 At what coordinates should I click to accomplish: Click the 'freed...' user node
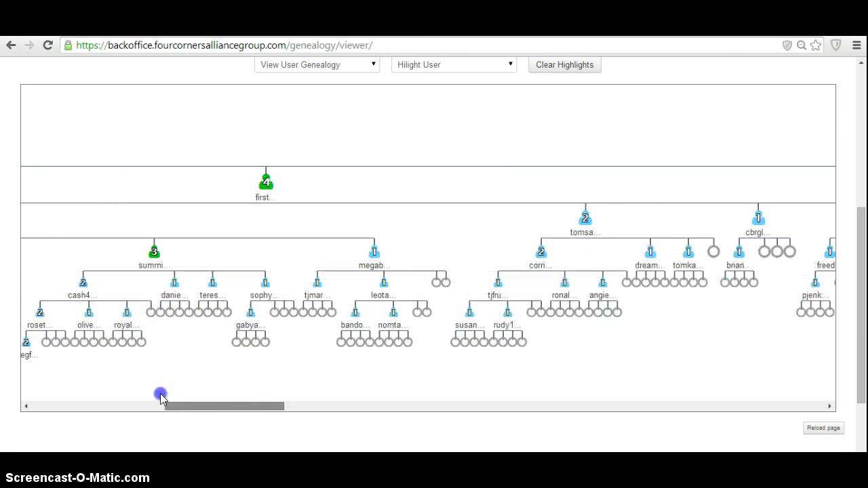pos(829,251)
